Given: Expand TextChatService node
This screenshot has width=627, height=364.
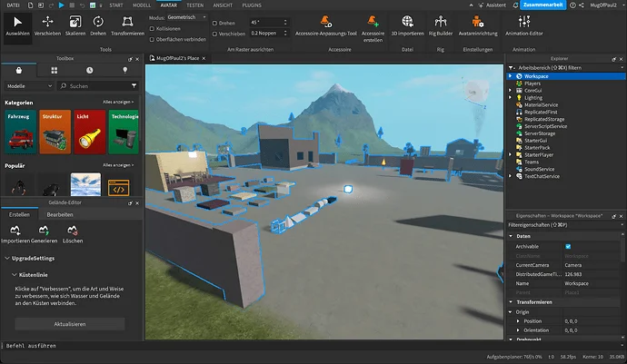Looking at the screenshot, I should (511, 176).
